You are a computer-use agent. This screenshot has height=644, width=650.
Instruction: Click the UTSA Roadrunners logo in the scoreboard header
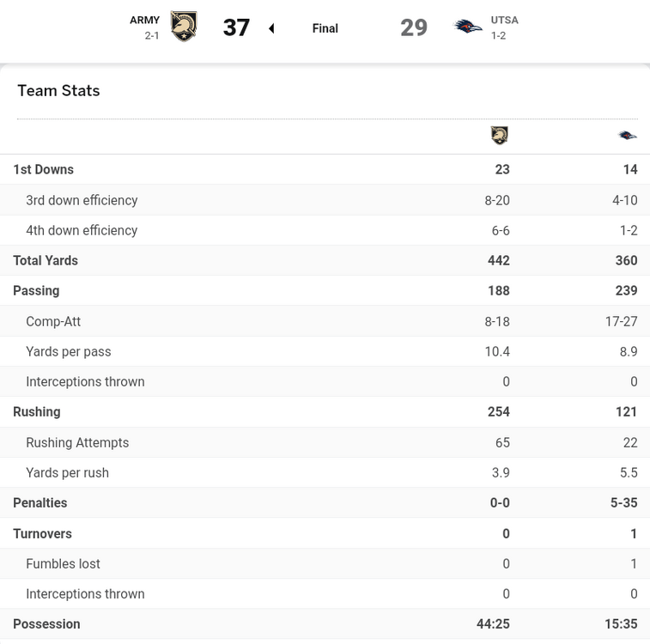[468, 27]
